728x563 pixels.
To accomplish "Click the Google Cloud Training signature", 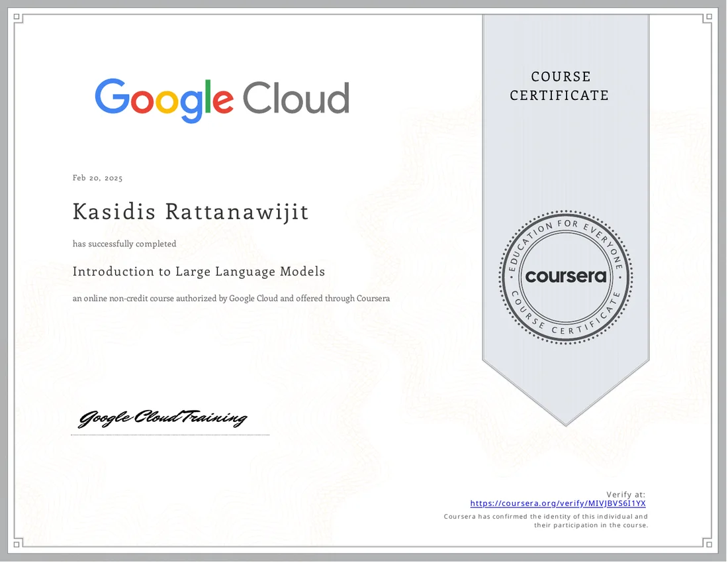I will 163,418.
